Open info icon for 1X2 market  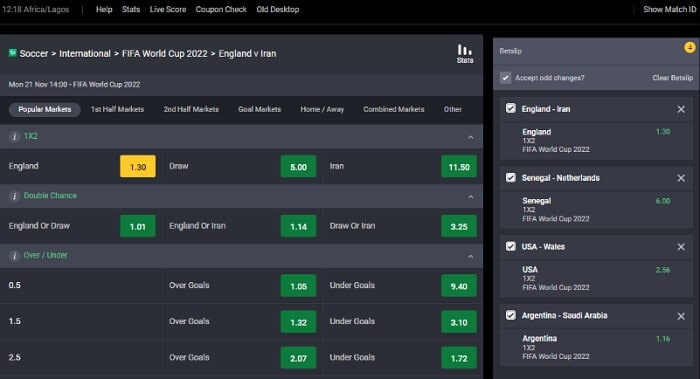point(14,137)
